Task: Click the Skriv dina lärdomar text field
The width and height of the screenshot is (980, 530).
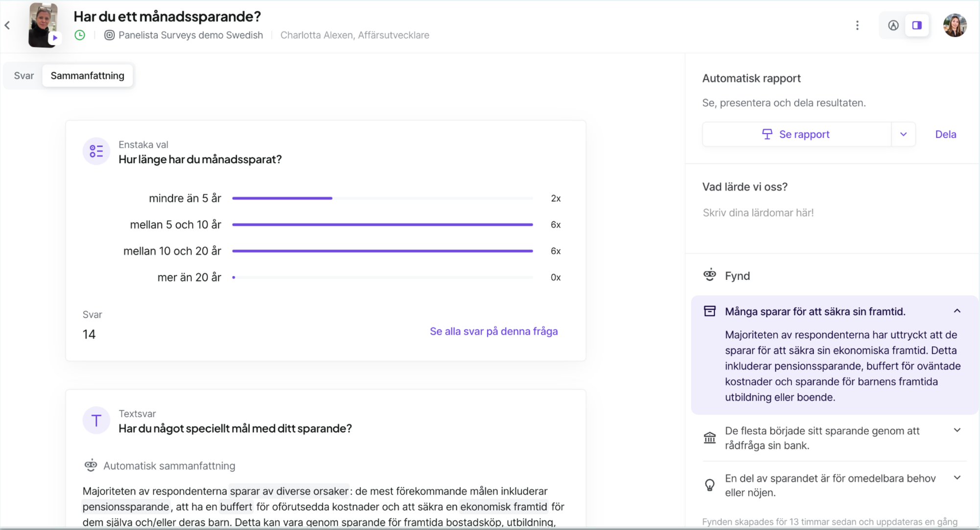Action: (x=758, y=213)
